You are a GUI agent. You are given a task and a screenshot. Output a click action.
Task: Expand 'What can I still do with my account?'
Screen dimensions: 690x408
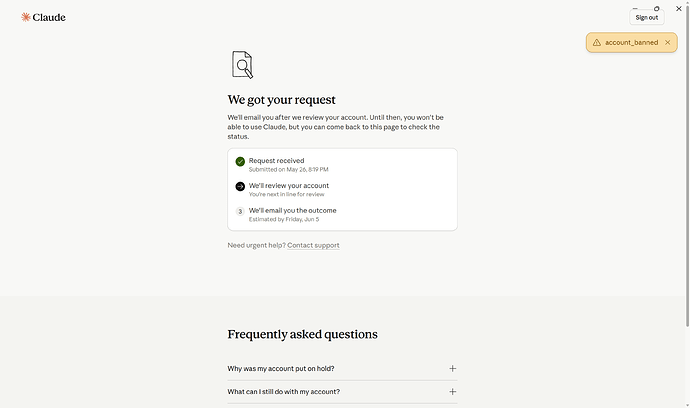342,392
